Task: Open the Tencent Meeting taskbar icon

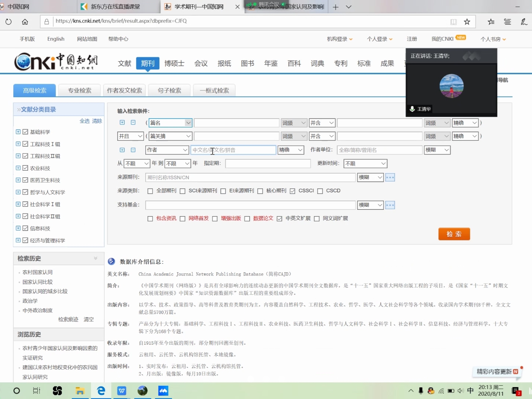Action: 163,391
